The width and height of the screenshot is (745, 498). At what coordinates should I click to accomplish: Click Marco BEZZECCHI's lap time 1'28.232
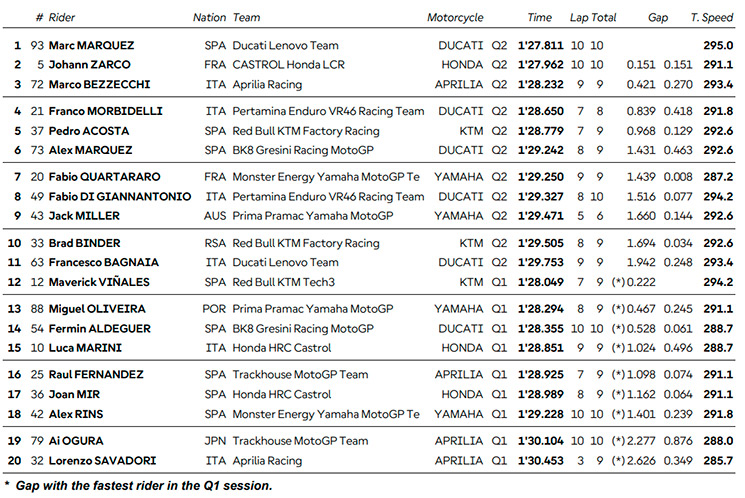tap(540, 85)
